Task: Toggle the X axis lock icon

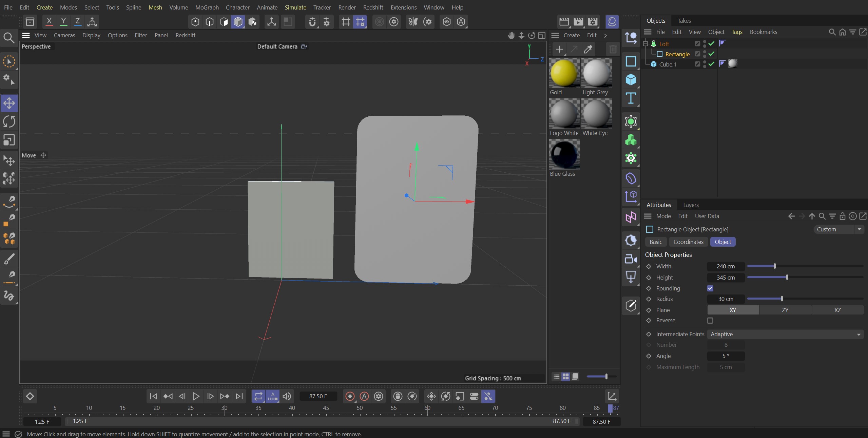Action: click(x=49, y=22)
